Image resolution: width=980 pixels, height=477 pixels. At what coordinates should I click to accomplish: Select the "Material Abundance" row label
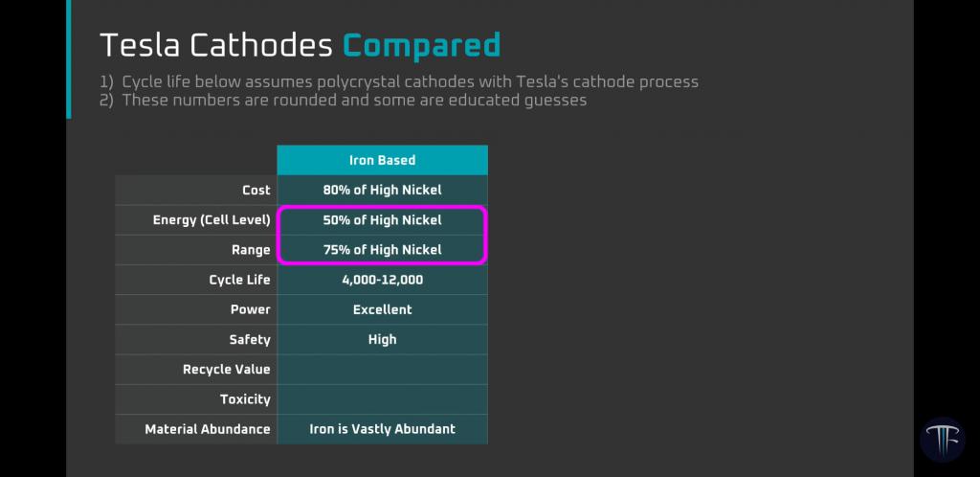click(207, 429)
